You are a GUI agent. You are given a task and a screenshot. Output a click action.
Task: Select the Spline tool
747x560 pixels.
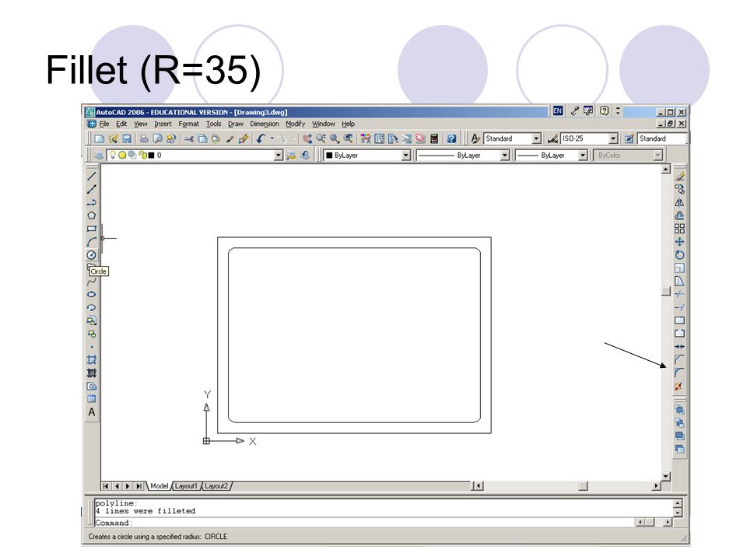92,282
